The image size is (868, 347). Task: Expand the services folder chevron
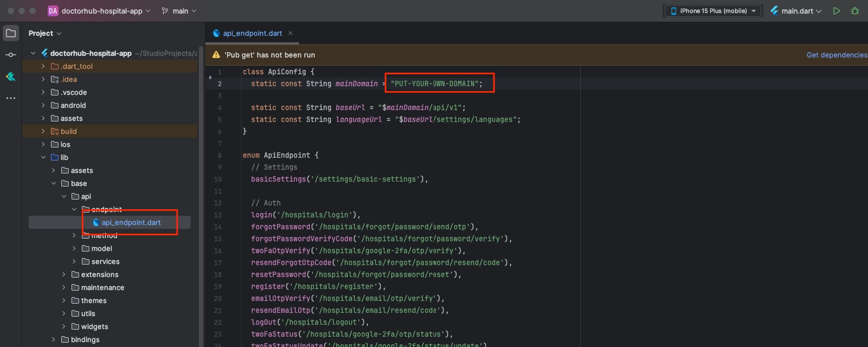tap(74, 261)
